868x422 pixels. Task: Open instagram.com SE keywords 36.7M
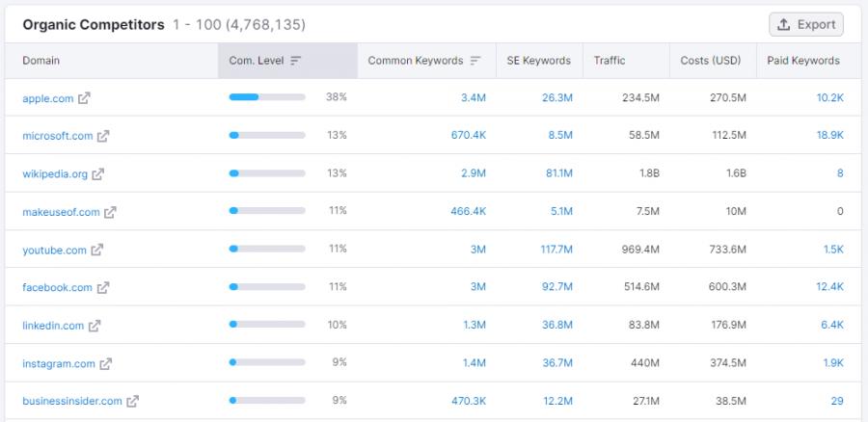click(x=557, y=363)
